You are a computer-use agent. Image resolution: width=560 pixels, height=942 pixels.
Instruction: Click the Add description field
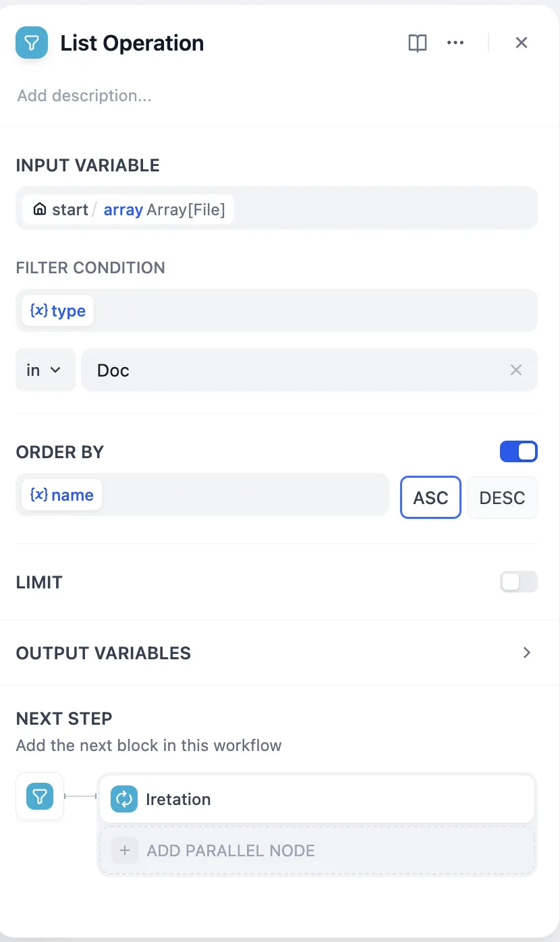coord(84,96)
